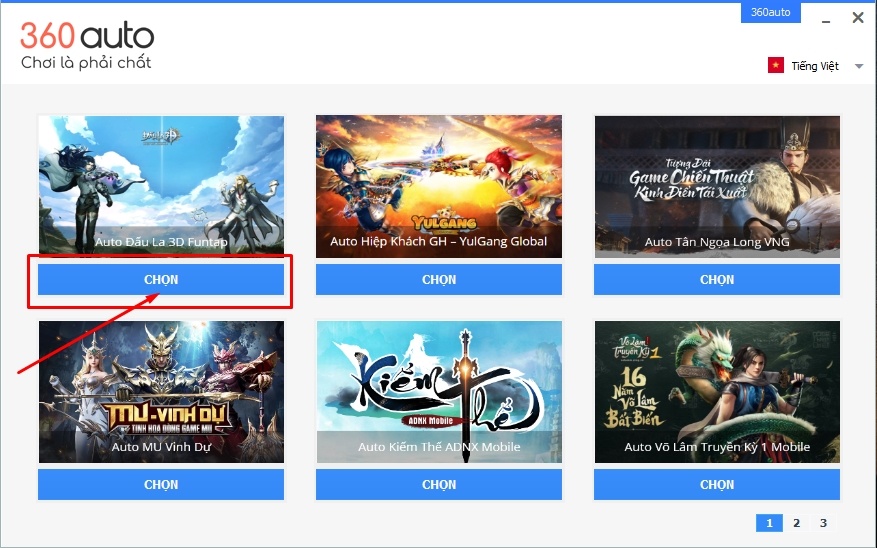877x548 pixels.
Task: Click the Vietnam flag icon
Action: click(x=776, y=65)
